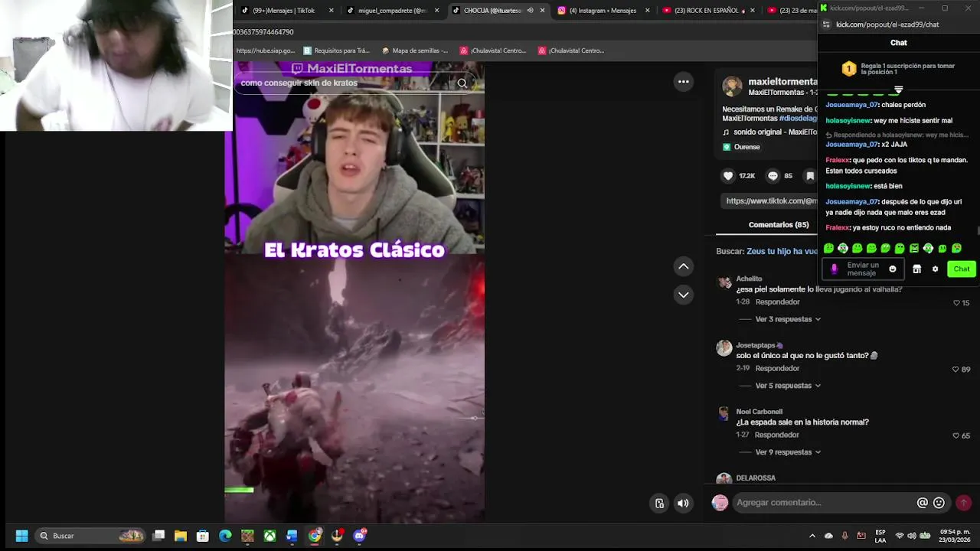Viewport: 980px width, 551px height.
Task: Open the Kick chat shop icon
Action: tap(916, 269)
